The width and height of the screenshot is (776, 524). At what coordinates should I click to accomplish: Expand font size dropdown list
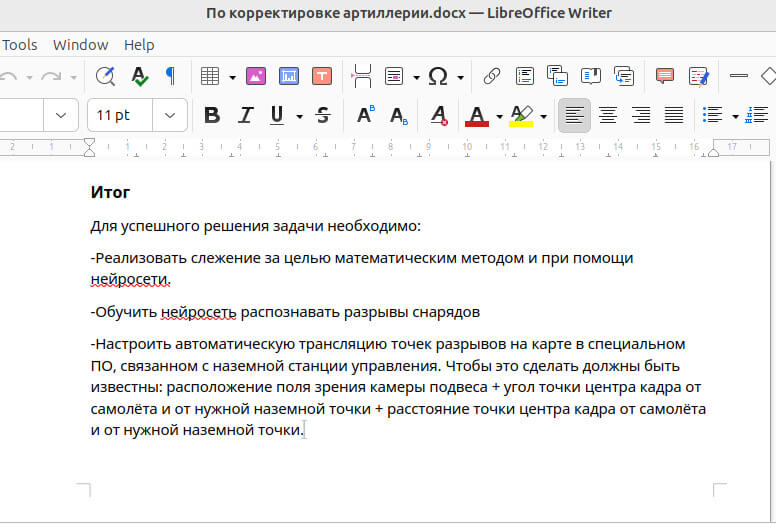pos(170,115)
